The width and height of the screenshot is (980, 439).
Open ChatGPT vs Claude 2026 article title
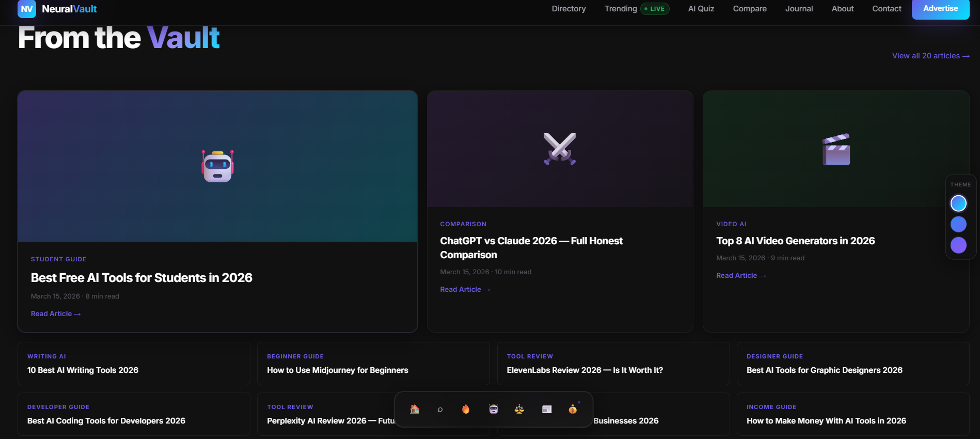[x=531, y=248]
